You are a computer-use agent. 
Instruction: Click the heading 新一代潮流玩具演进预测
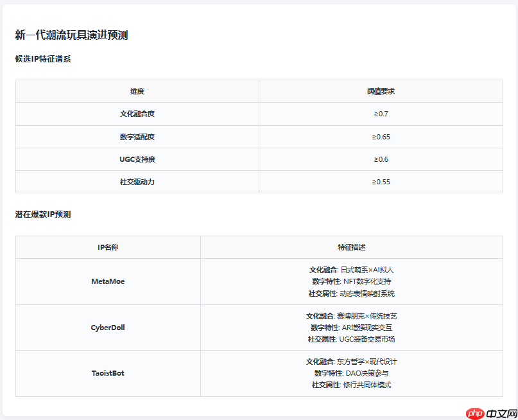point(71,35)
